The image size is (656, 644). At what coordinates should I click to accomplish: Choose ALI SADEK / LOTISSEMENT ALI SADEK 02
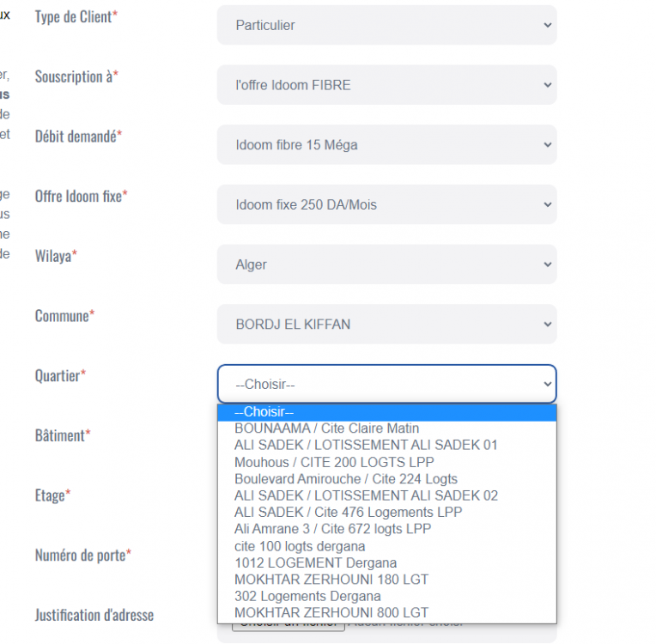click(x=386, y=495)
